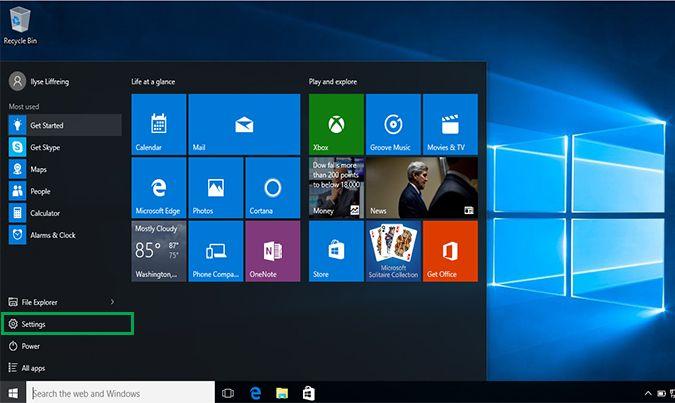Click the Windows Start button
The width and height of the screenshot is (675, 403).
(13, 393)
